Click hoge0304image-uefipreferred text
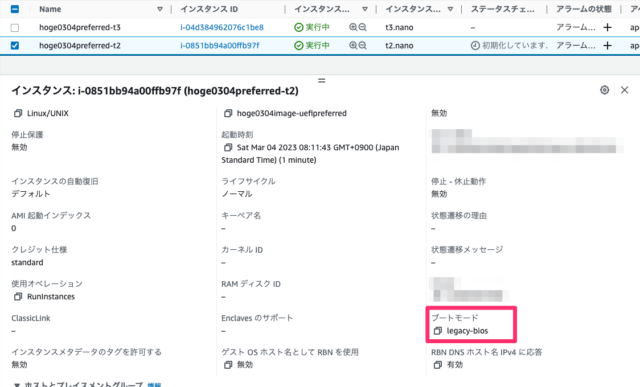The width and height of the screenshot is (640, 387). [x=291, y=113]
